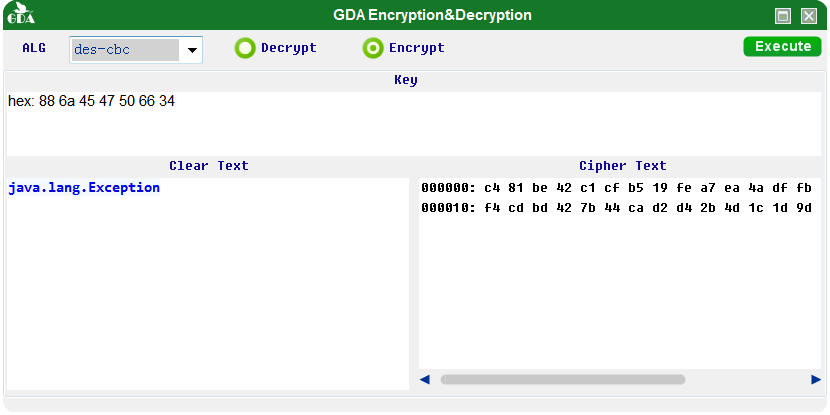Click the maximize window icon
Image resolution: width=830 pixels, height=415 pixels.
pyautogui.click(x=783, y=16)
